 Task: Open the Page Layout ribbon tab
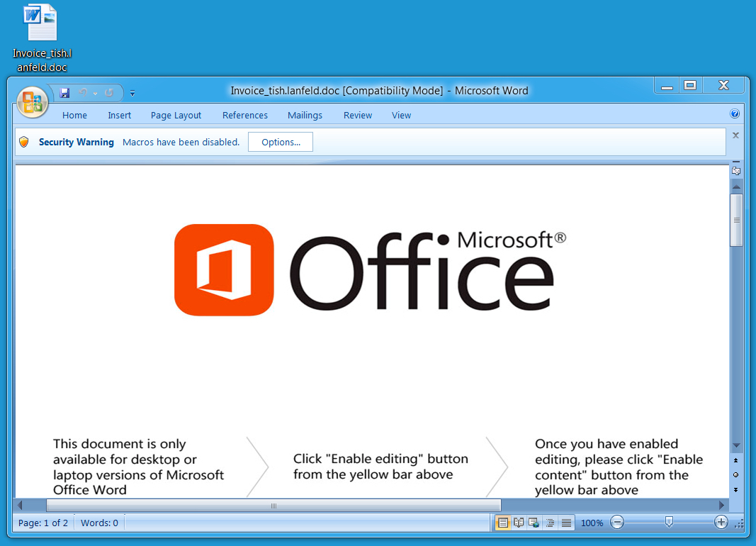tap(176, 116)
